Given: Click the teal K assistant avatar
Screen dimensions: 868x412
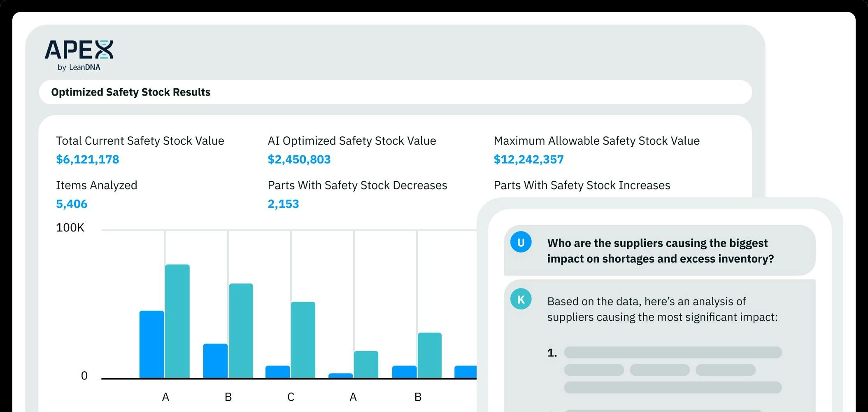Looking at the screenshot, I should pos(521,299).
